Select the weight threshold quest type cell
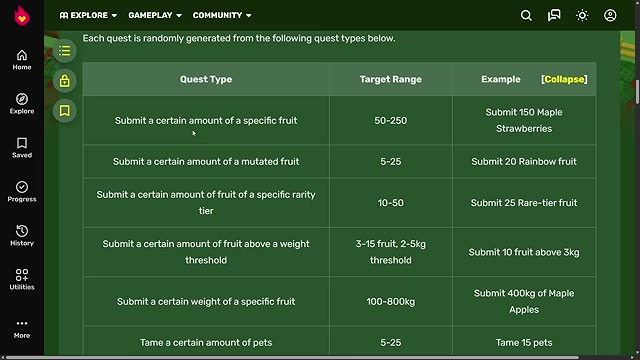The height and width of the screenshot is (360, 640). pos(206,252)
